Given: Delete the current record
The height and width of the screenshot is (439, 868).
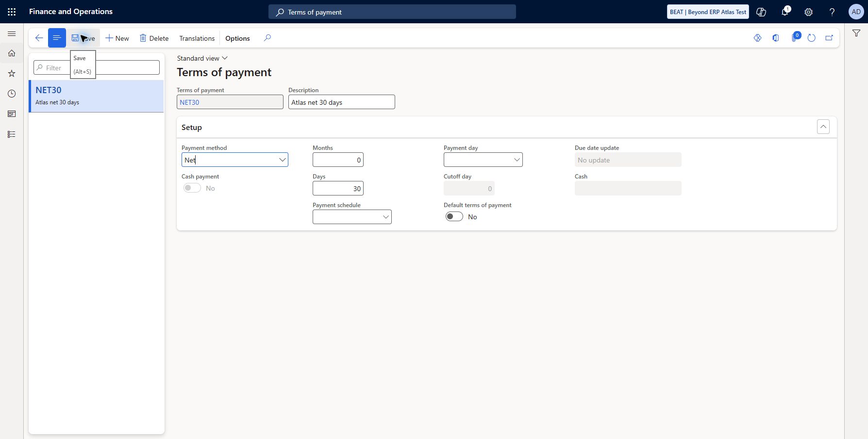Looking at the screenshot, I should [x=154, y=38].
